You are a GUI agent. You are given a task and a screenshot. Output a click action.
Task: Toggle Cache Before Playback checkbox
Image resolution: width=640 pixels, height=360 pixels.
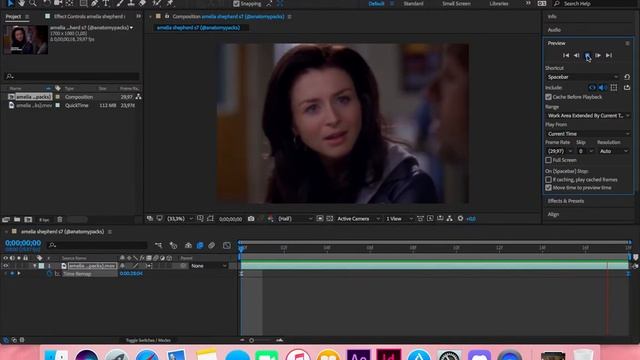pos(548,97)
